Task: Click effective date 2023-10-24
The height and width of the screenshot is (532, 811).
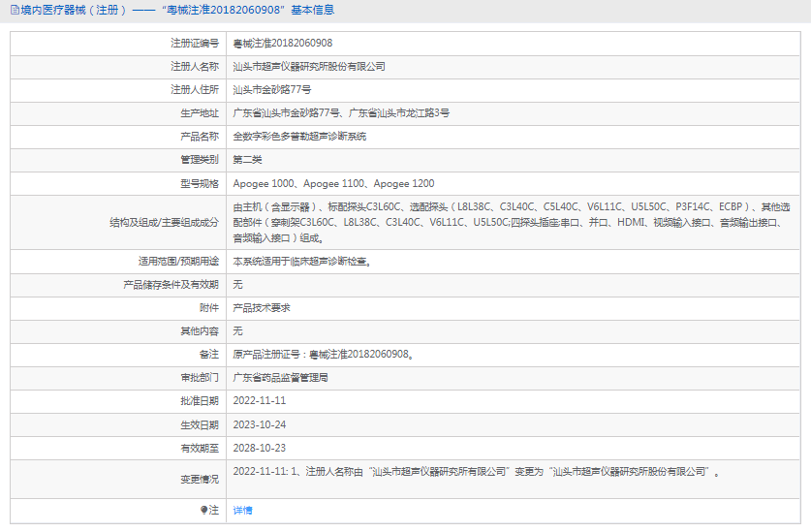Action: coord(259,424)
